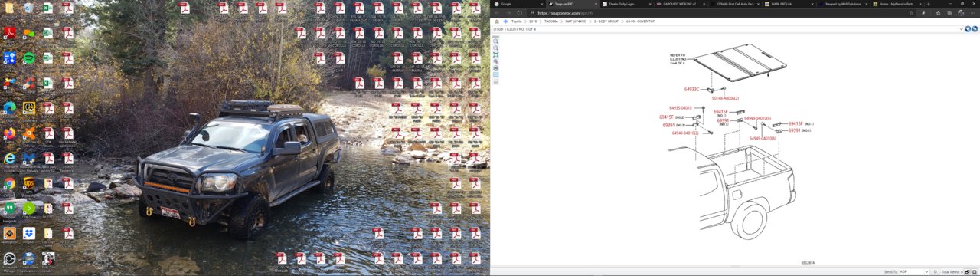Image resolution: width=980 pixels, height=276 pixels.
Task: Zoom out of the parts illustration
Action: pyautogui.click(x=496, y=48)
